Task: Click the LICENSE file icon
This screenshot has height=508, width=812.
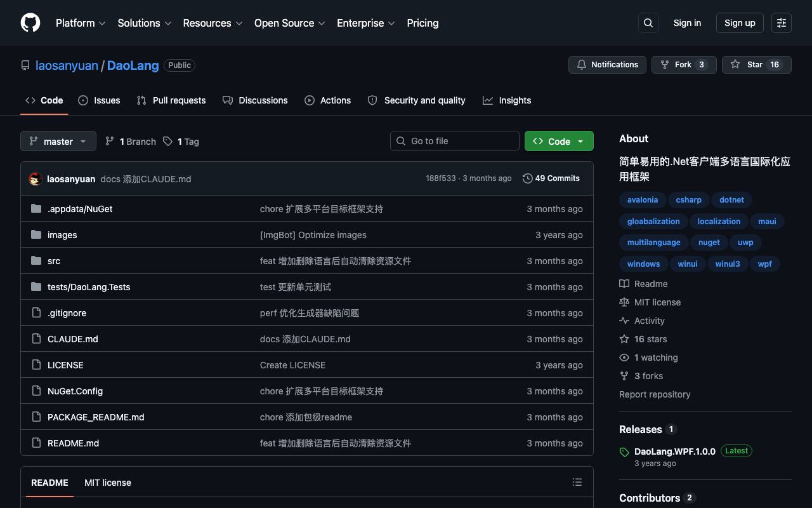Action: coord(36,364)
